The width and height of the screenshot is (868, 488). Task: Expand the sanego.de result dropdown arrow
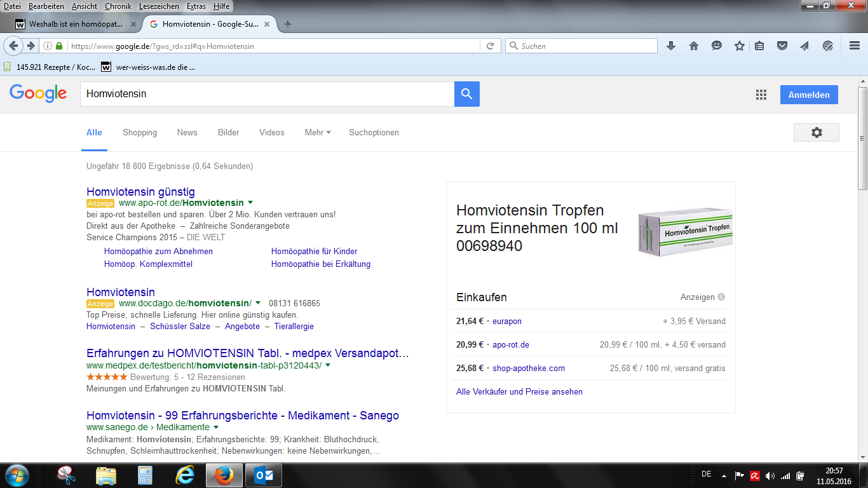(216, 427)
